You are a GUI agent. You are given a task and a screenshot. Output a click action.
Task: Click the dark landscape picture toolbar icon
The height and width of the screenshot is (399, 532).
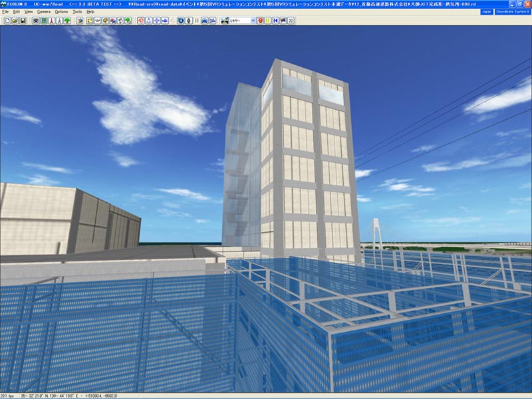pyautogui.click(x=36, y=21)
